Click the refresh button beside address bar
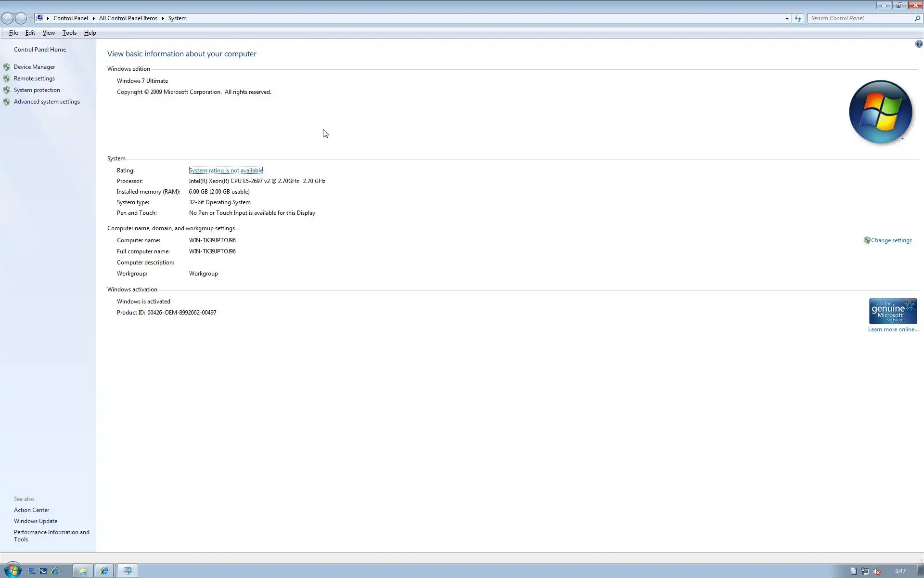 point(798,18)
